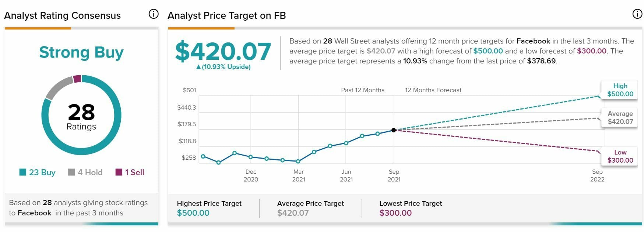
Task: Click the large $420.07 price target
Action: 223,52
